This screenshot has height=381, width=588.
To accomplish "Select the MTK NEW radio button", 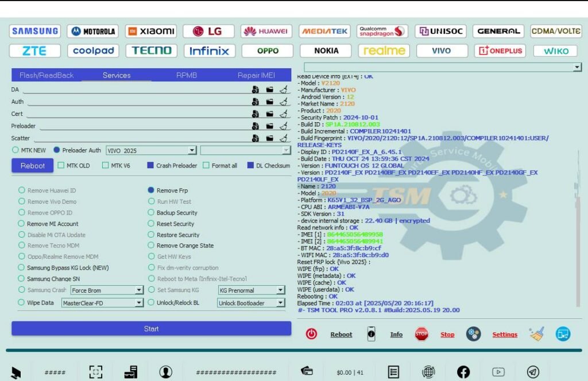I will [16, 150].
